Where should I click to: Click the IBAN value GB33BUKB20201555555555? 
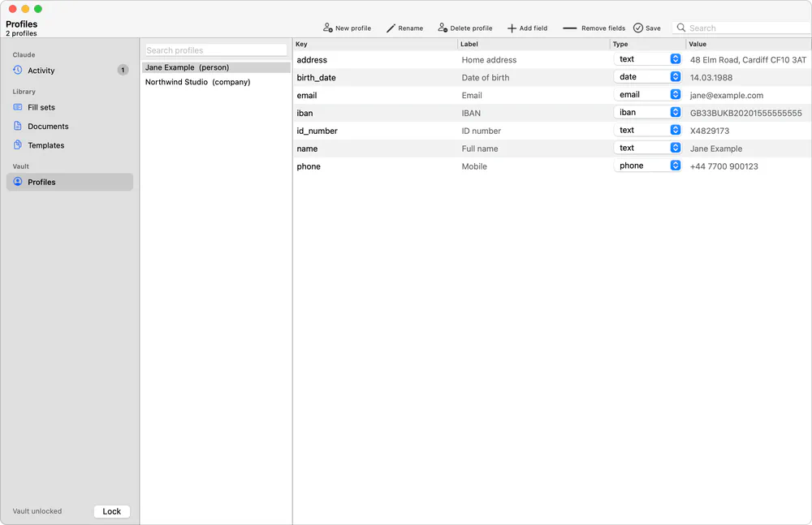(x=745, y=113)
